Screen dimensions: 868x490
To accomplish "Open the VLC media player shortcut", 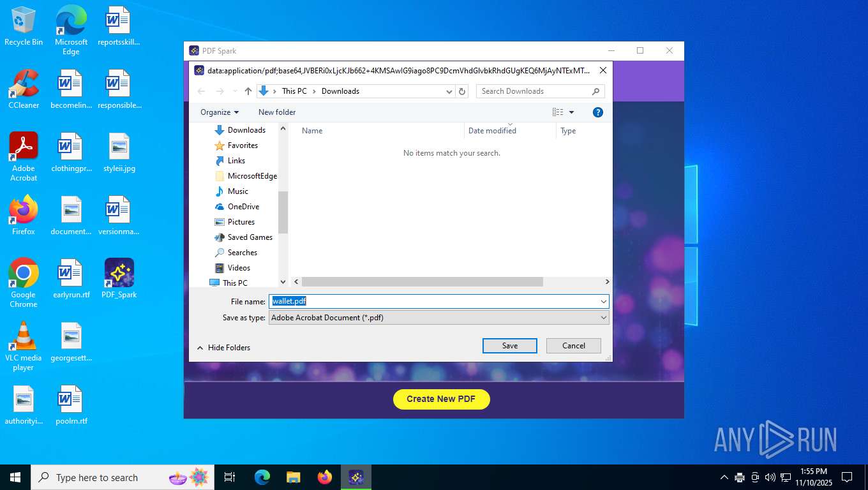I will pyautogui.click(x=24, y=346).
